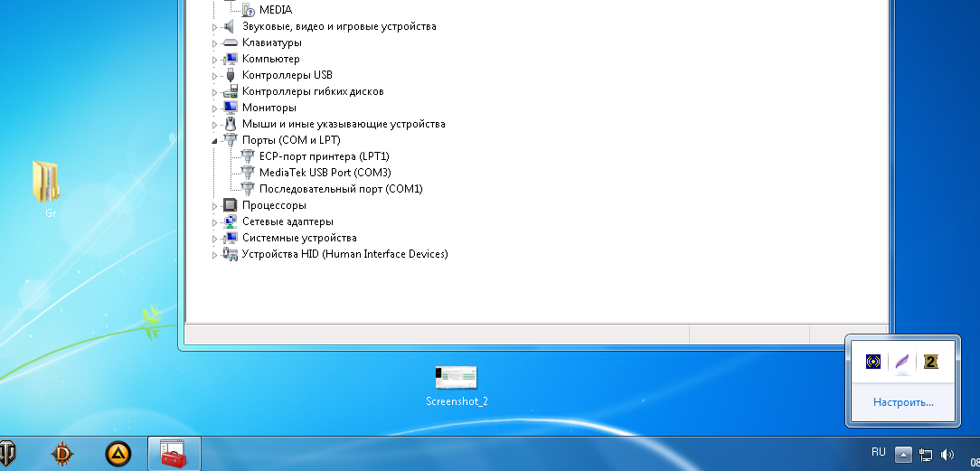Expand the Звуковые, видео и игровые устройства node
Image resolution: width=980 pixels, height=471 pixels.
214,27
